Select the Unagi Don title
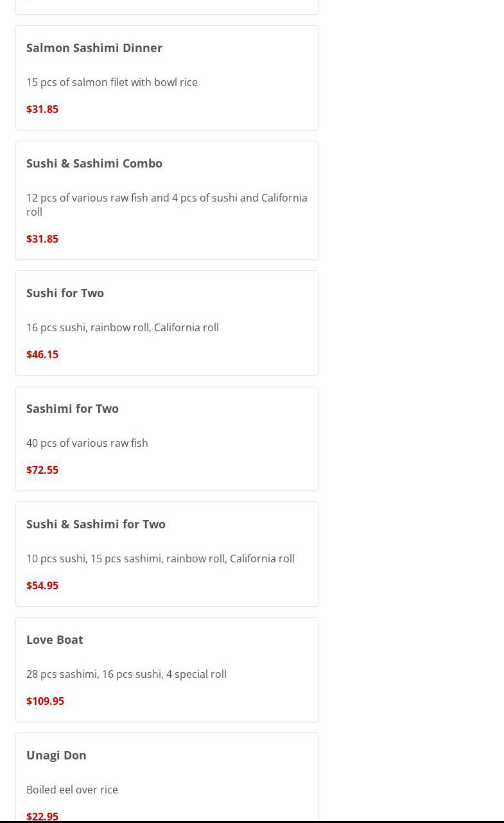Image resolution: width=504 pixels, height=823 pixels. point(56,755)
